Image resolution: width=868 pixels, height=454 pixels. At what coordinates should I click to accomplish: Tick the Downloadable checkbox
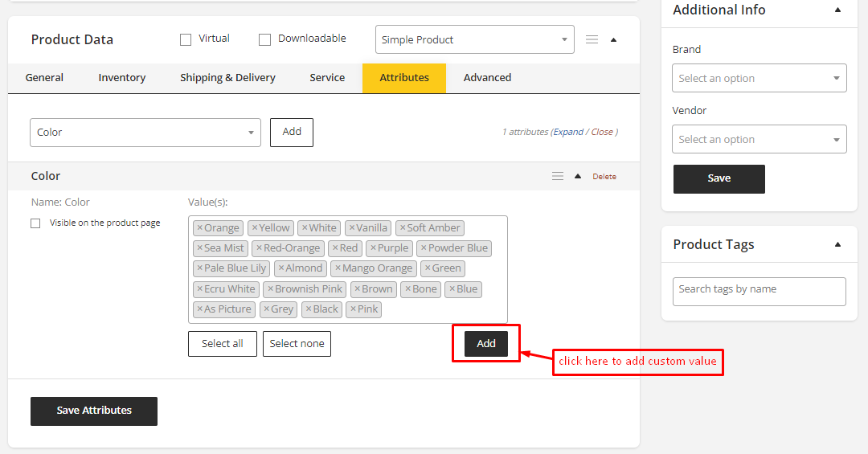(x=264, y=39)
